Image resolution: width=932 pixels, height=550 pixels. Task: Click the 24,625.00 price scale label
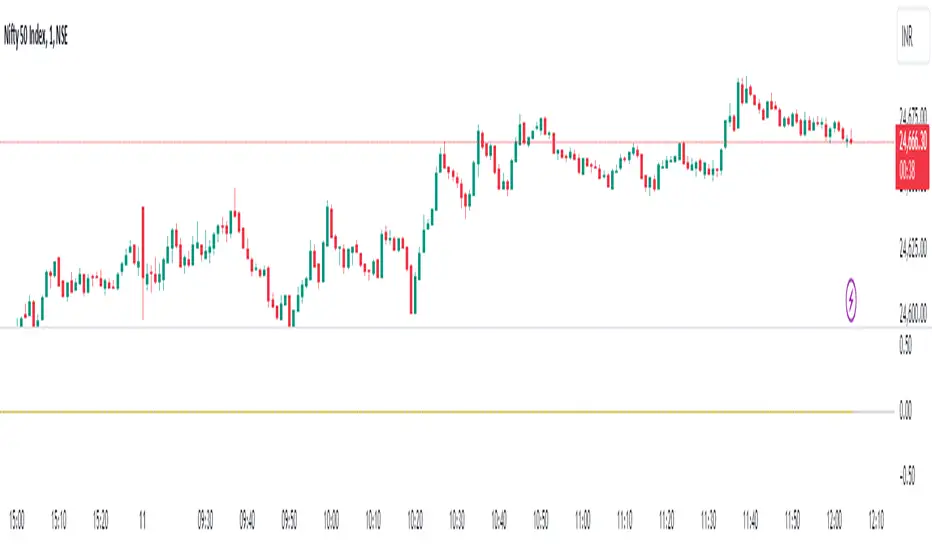click(x=911, y=247)
